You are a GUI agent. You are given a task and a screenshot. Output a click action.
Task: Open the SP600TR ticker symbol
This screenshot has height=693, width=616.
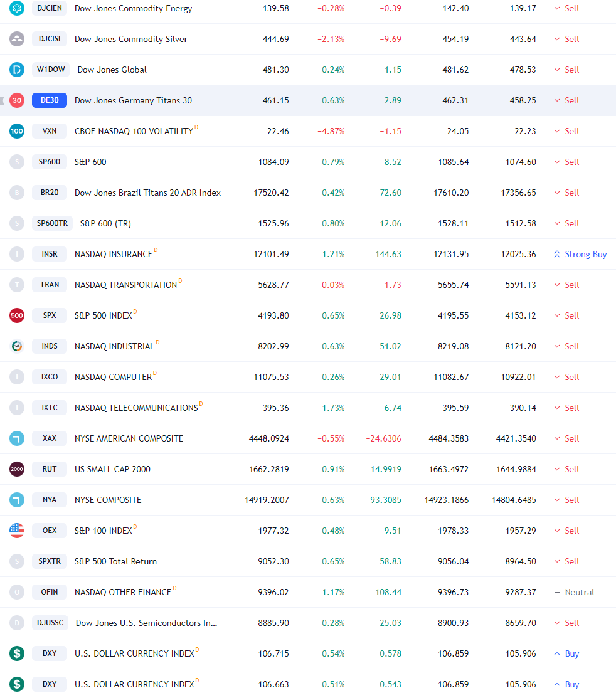click(52, 223)
